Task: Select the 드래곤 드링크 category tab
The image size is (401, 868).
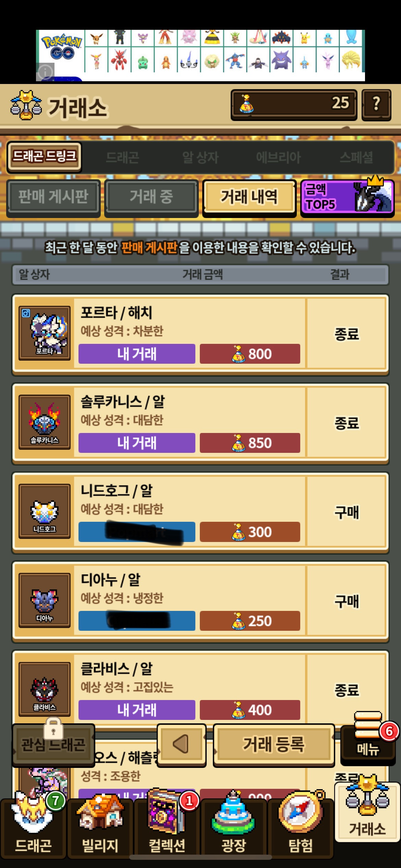Action: click(44, 157)
